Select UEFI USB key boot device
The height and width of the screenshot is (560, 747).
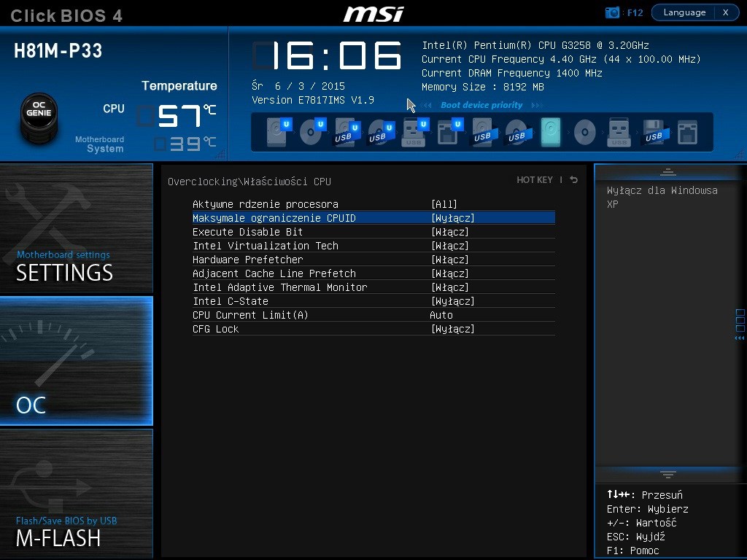pos(415,132)
